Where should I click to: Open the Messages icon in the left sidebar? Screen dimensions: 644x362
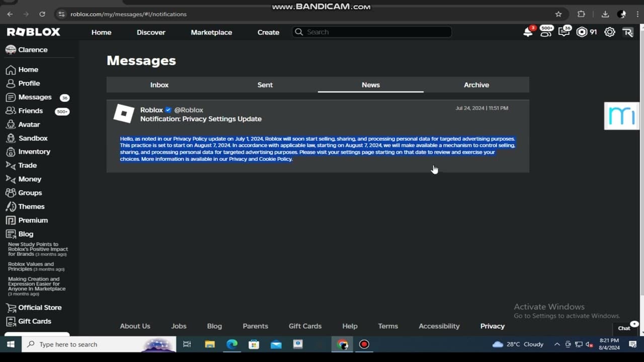tap(11, 97)
